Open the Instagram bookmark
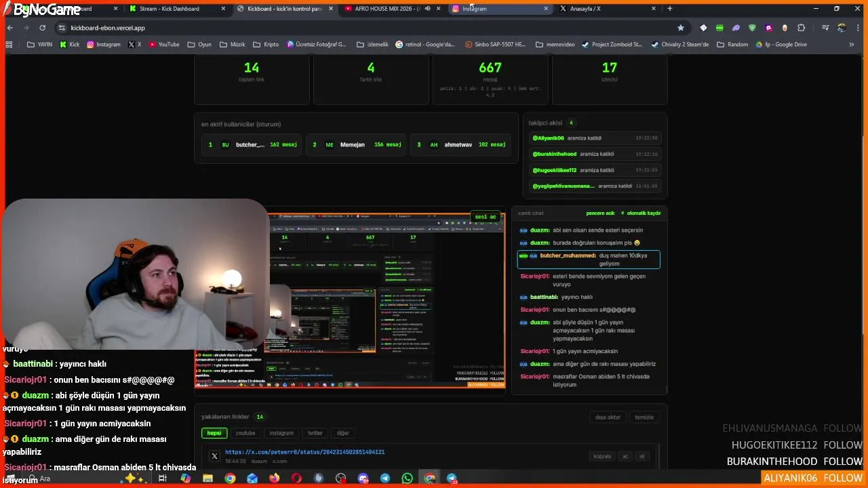This screenshot has width=868, height=488. point(104,45)
